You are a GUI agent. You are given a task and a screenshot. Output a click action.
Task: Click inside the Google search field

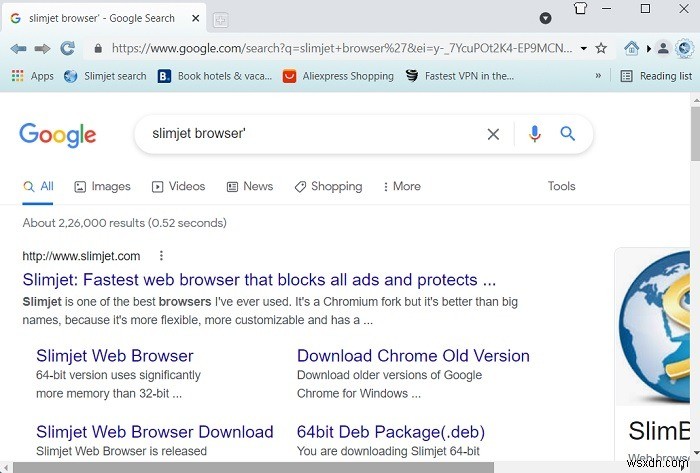(x=310, y=134)
